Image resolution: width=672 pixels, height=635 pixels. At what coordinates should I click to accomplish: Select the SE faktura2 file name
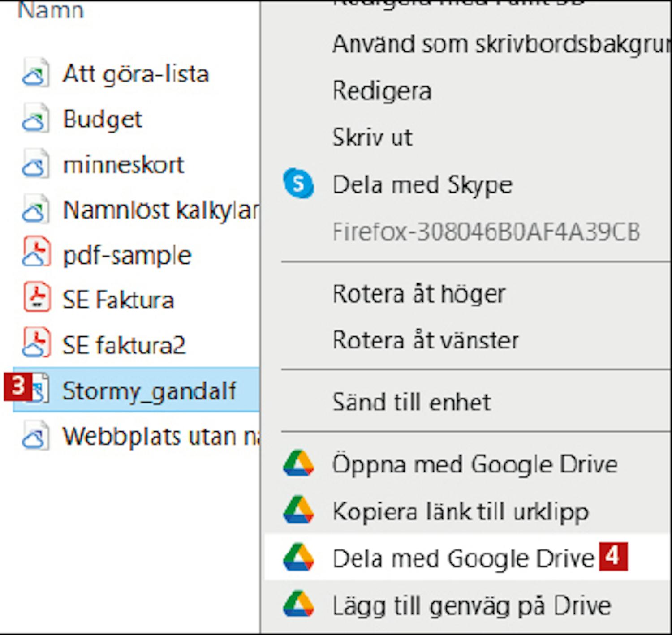pos(124,345)
